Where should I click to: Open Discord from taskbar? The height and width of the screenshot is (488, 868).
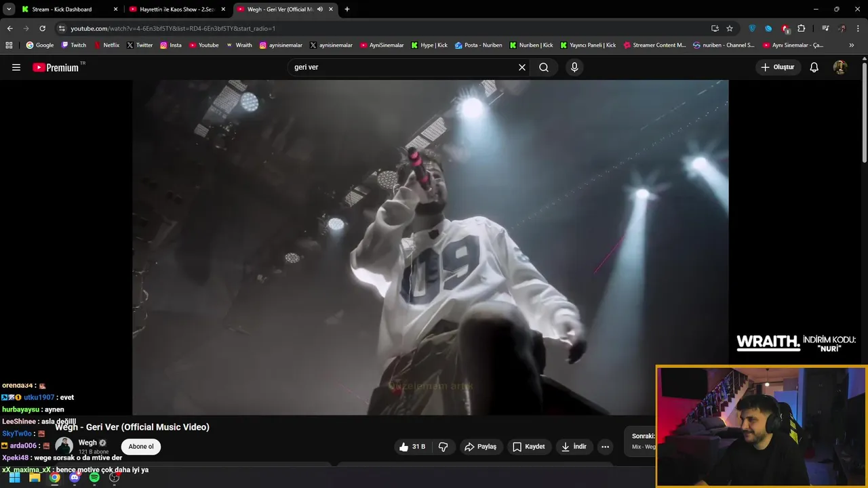tap(75, 478)
